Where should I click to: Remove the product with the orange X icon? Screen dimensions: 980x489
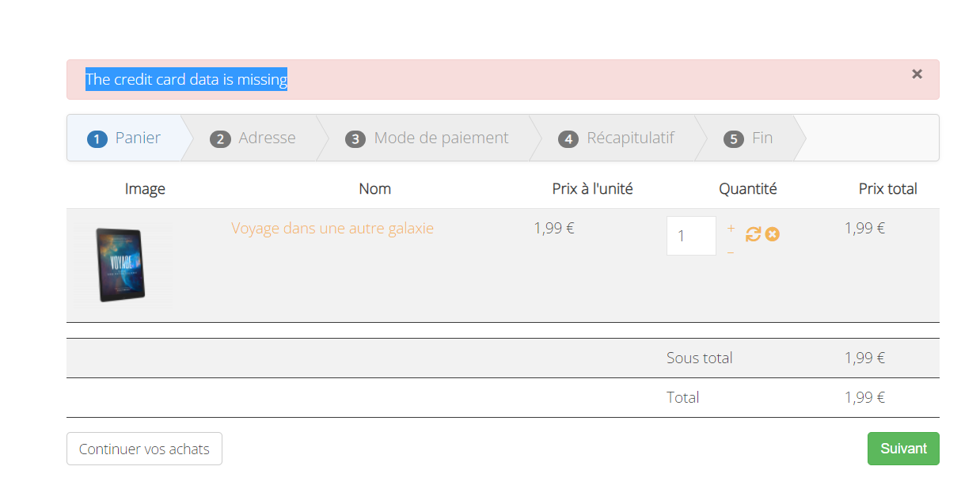point(773,234)
